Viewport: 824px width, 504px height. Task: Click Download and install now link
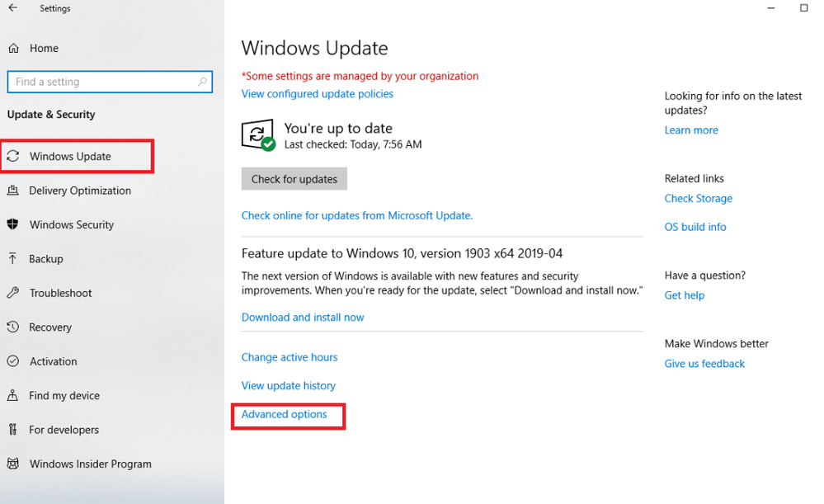pyautogui.click(x=303, y=318)
